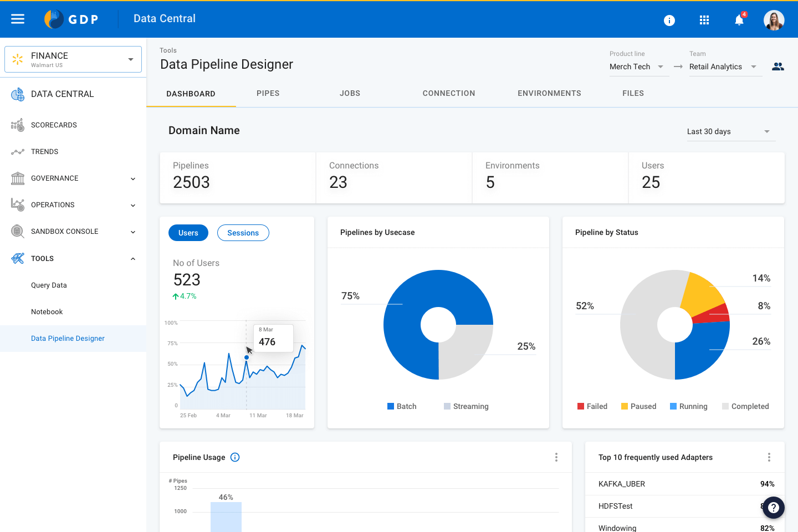The height and width of the screenshot is (532, 798).
Task: Click the Pipeline Usage overflow menu
Action: (556, 457)
